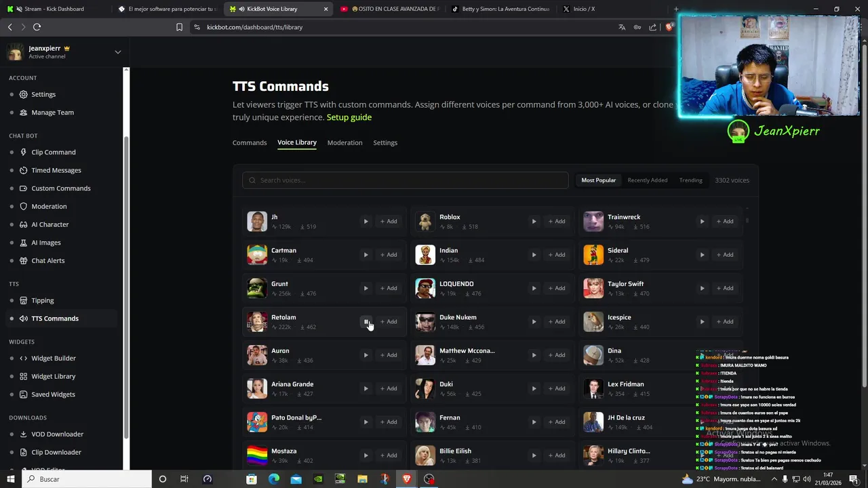Viewport: 868px width, 488px height.
Task: Open Custom Commands in sidebar
Action: (x=62, y=188)
